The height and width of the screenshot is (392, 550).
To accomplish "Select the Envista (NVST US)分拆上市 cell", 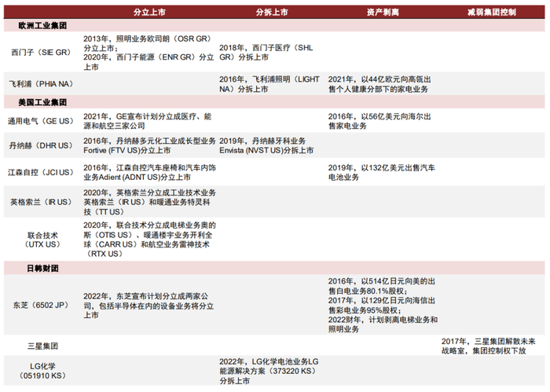I will tap(266, 145).
